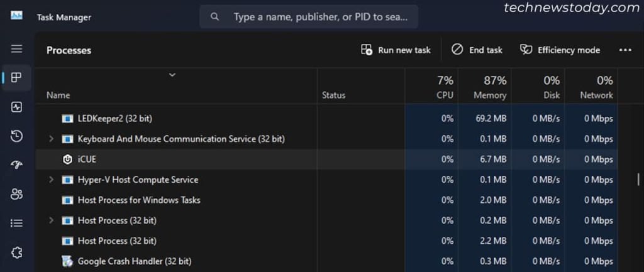Click the LEDKeeper2 process icon
The width and height of the screenshot is (644, 272).
click(67, 119)
